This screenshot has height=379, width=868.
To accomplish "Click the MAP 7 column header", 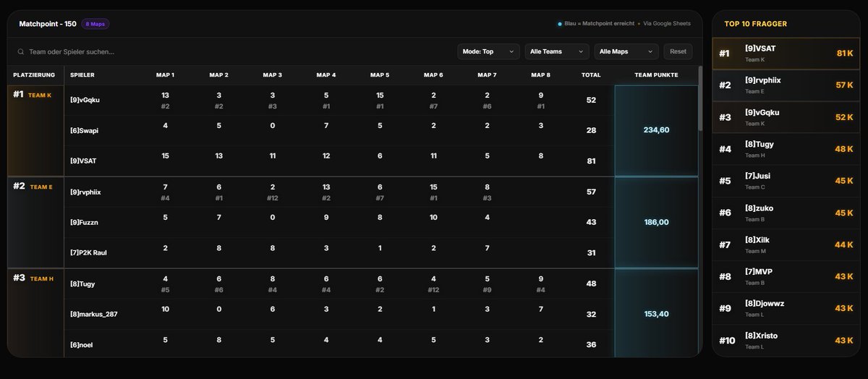I will click(487, 75).
